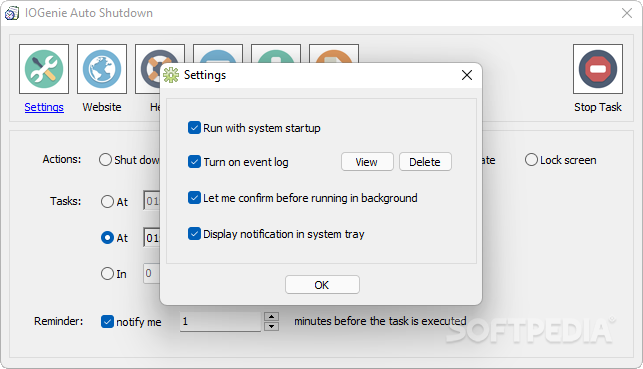Click the partially hidden orange toolbar icon

pos(334,53)
